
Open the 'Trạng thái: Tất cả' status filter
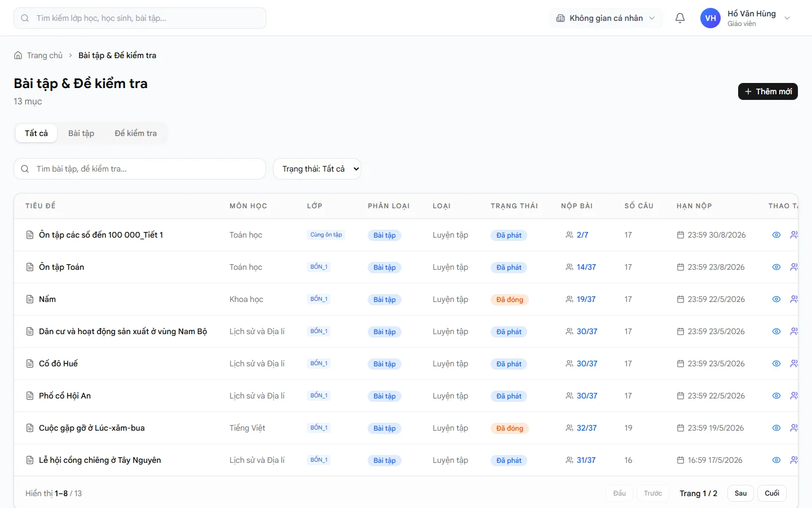(x=317, y=169)
